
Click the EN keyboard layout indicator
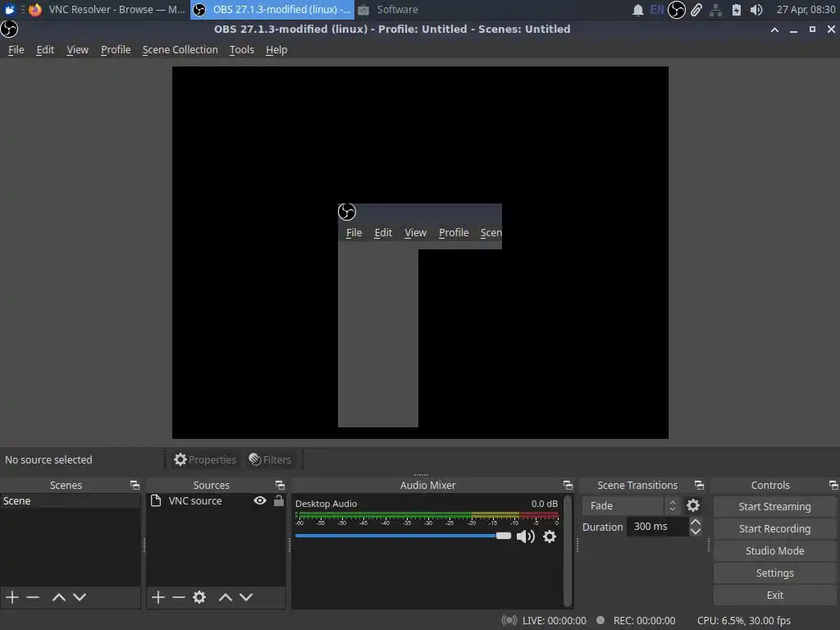click(x=657, y=10)
